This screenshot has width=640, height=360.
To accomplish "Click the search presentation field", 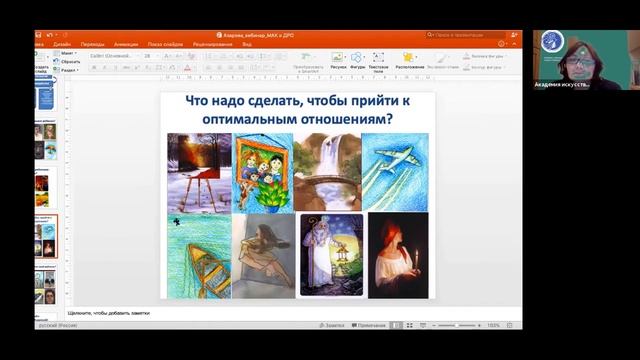I will 465,35.
